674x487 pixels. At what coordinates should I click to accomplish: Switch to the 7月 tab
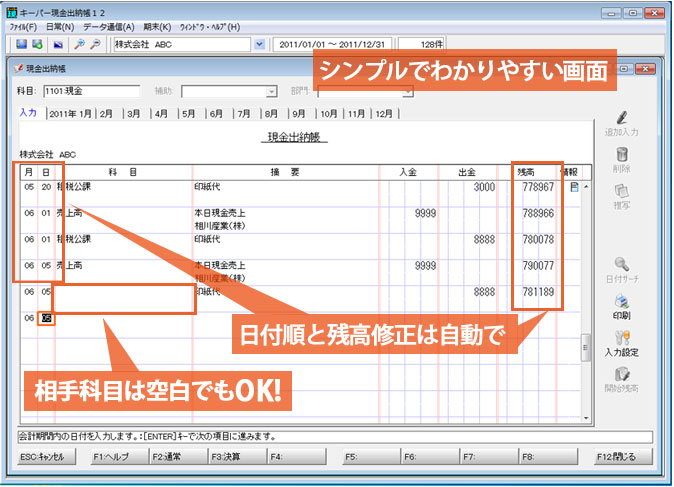[244, 114]
